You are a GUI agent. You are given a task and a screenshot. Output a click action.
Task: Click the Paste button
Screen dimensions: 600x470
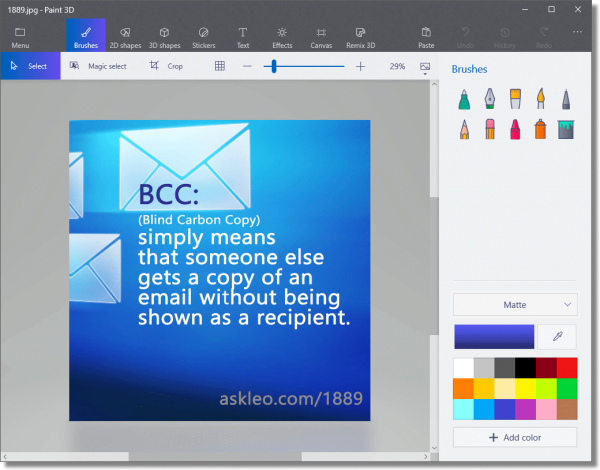426,38
